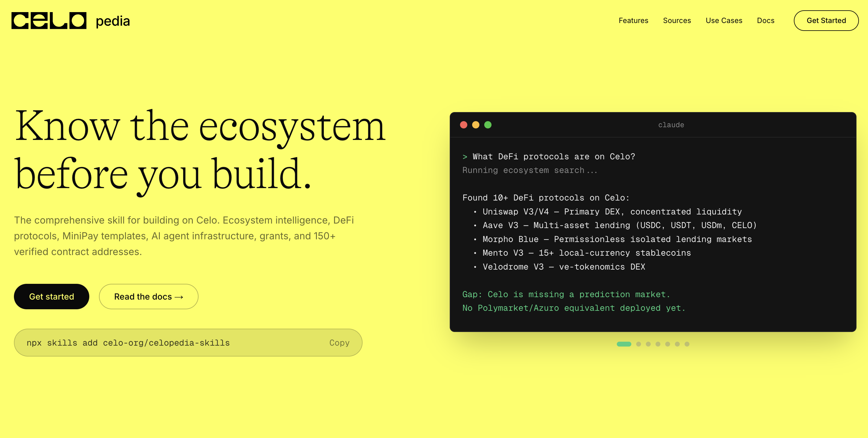
Task: Click the outlined Get Started button in header
Action: point(826,21)
